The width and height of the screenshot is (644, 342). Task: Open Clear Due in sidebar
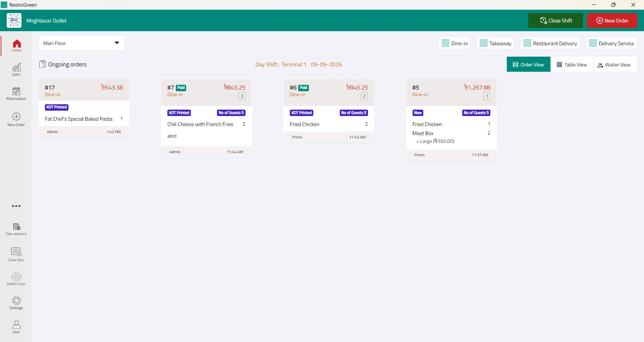(x=16, y=255)
